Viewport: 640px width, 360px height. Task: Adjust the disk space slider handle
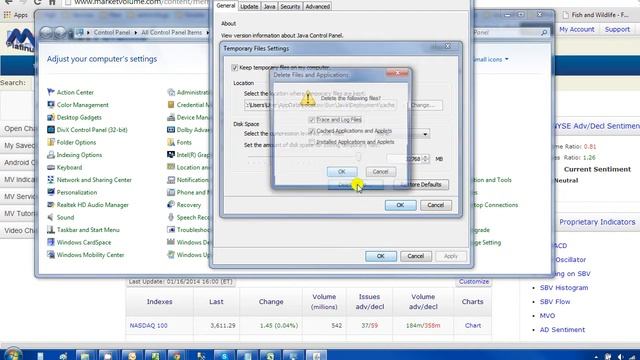click(x=358, y=157)
